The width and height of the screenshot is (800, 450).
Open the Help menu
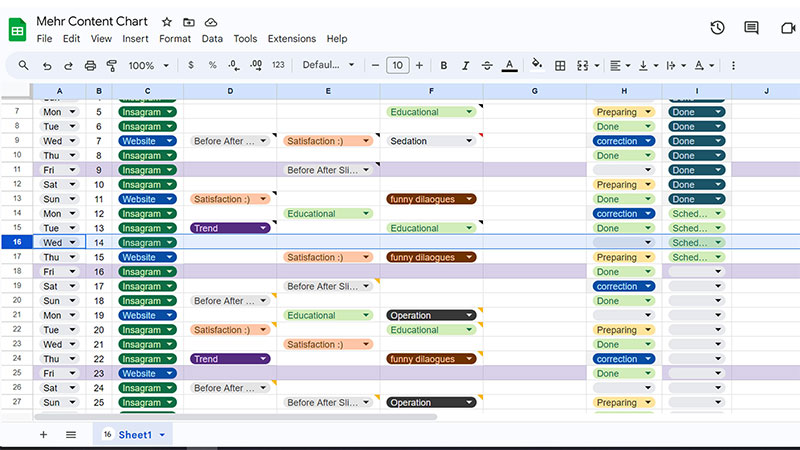pos(337,39)
